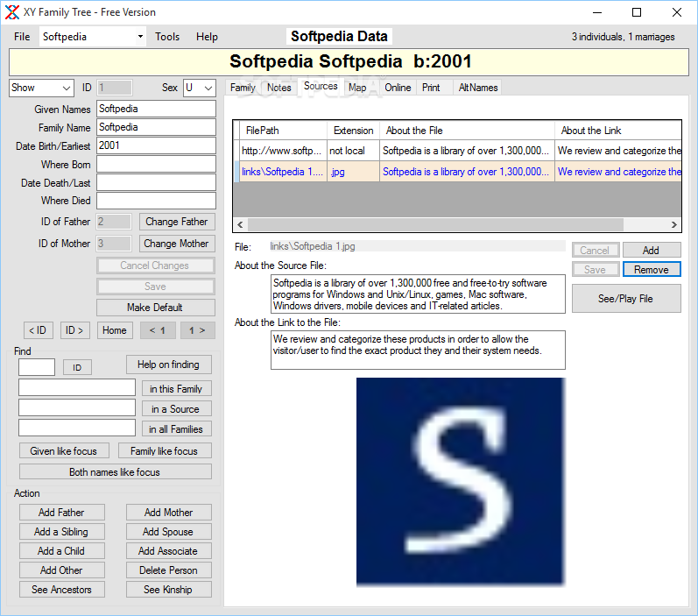This screenshot has height=616, width=698.
Task: Select the links\Softpedia 1 jpg row
Action: point(458,172)
